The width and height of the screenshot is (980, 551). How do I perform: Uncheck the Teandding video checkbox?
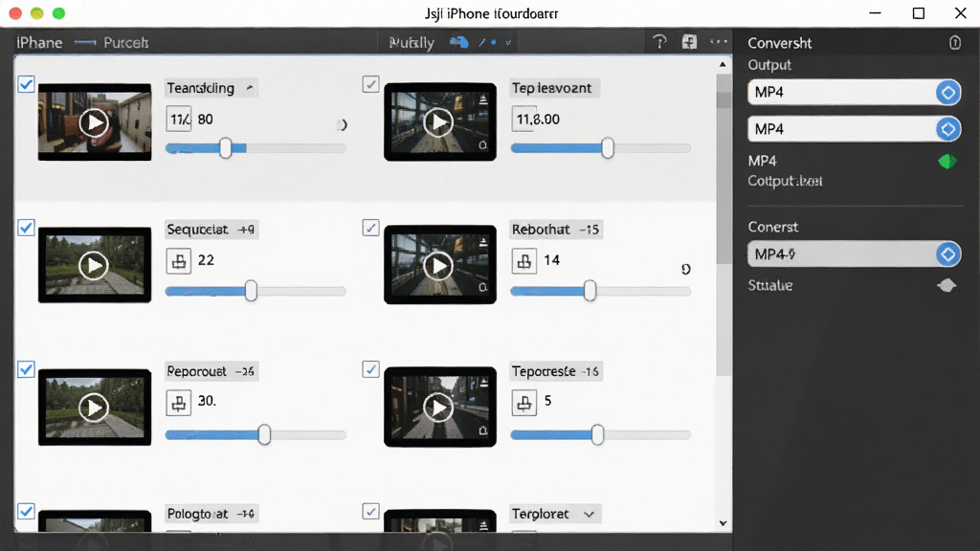26,84
